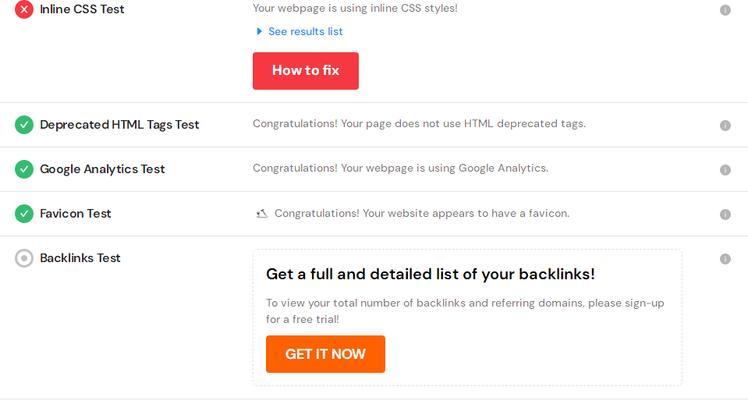Click the orange GET IT NOW button
The image size is (748, 400).
coord(325,354)
